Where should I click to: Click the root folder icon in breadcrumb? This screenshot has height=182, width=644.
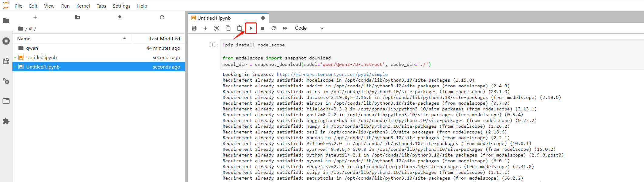pyautogui.click(x=21, y=29)
